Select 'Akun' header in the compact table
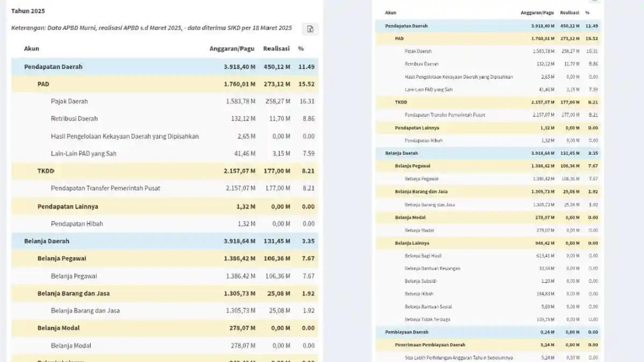This screenshot has height=362, width=644. [x=391, y=12]
